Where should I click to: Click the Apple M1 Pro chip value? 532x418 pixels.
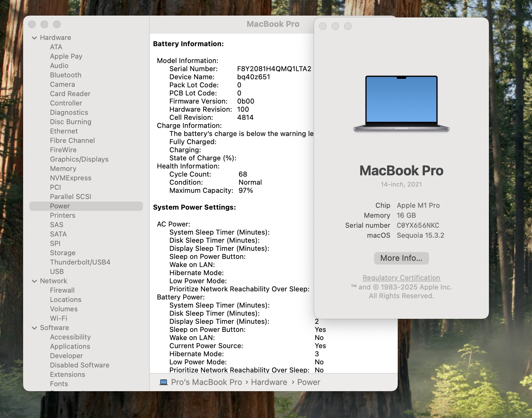418,206
